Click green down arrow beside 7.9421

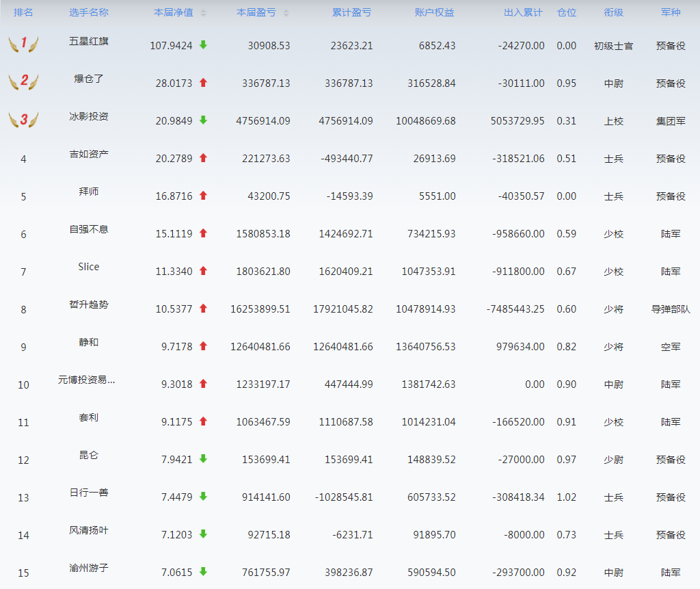tap(203, 458)
